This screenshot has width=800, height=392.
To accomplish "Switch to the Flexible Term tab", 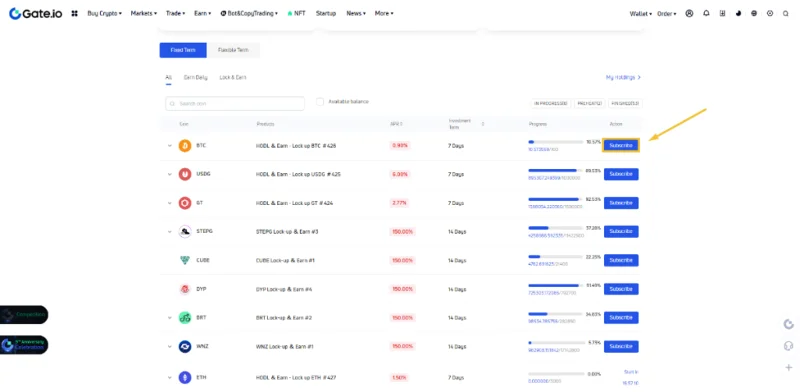I will [x=233, y=50].
